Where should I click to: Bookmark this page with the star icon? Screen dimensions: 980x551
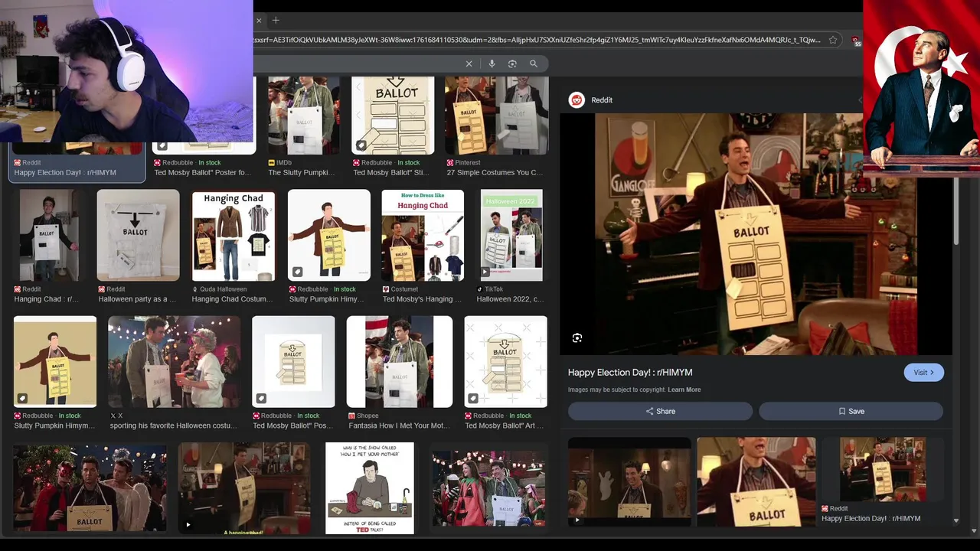tap(833, 40)
